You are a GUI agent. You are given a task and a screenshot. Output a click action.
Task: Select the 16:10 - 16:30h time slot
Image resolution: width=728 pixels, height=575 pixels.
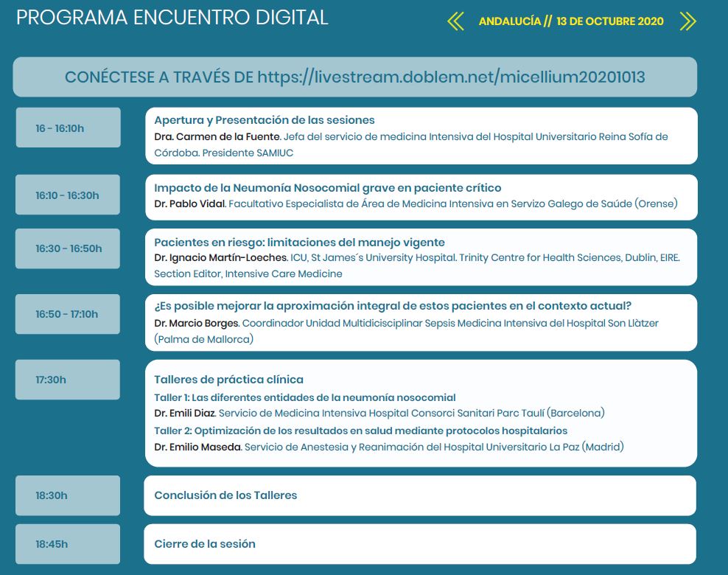pos(67,195)
